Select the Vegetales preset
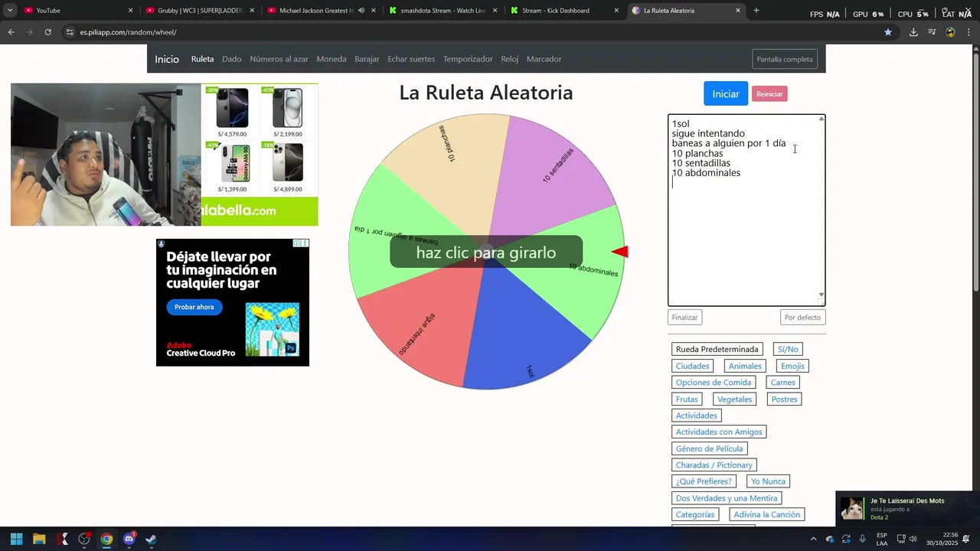 click(734, 399)
